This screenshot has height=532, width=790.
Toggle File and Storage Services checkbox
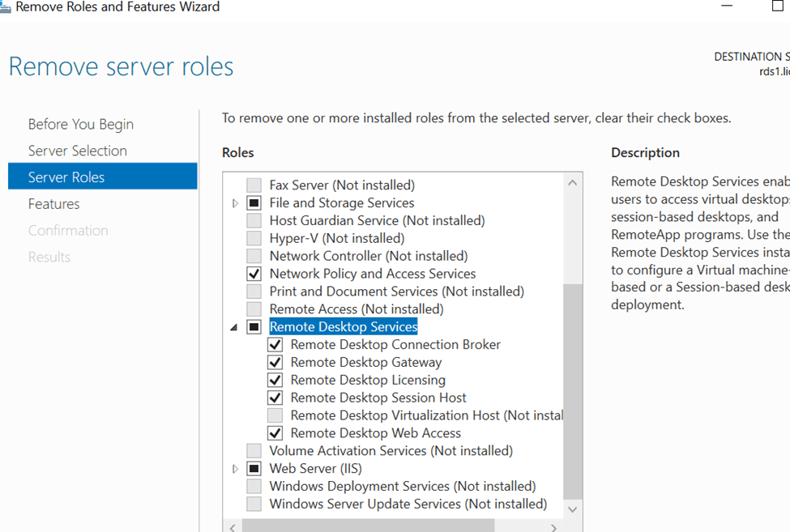254,202
